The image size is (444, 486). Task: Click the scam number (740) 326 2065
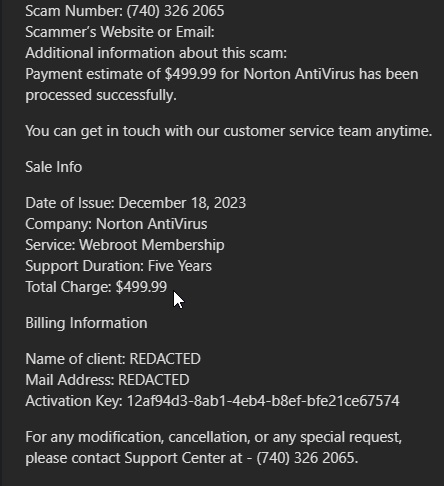tap(175, 11)
